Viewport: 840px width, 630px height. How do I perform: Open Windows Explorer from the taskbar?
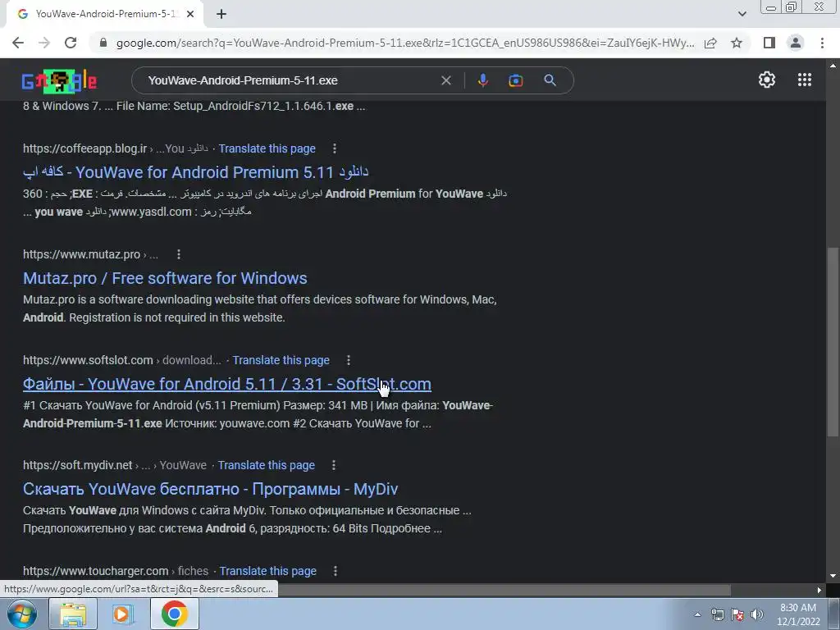tap(73, 614)
